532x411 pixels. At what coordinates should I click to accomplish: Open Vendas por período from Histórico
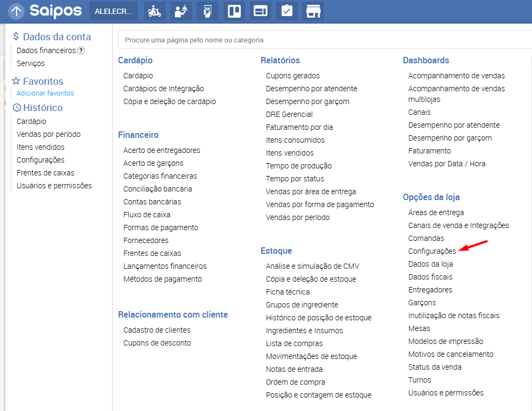pyautogui.click(x=48, y=134)
